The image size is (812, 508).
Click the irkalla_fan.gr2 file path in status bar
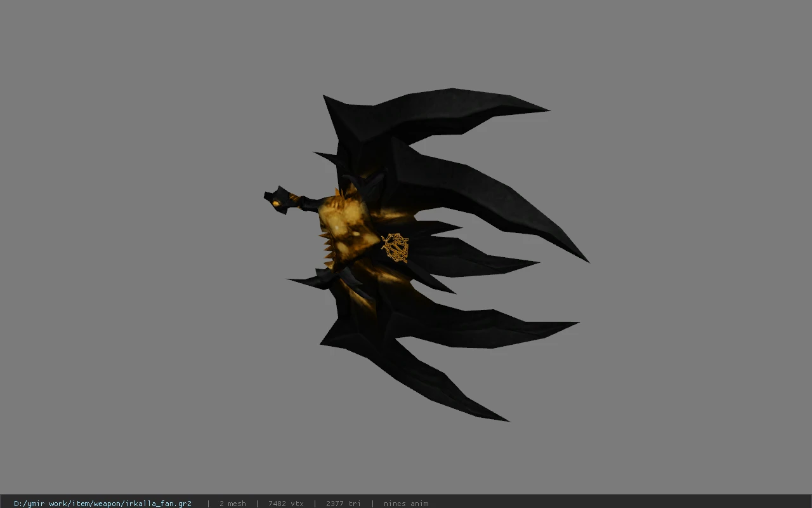(x=103, y=504)
